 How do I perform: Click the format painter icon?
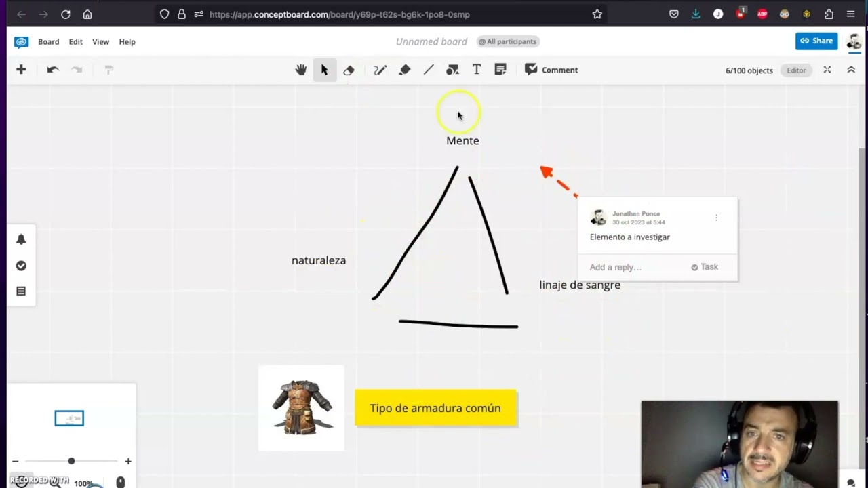108,70
